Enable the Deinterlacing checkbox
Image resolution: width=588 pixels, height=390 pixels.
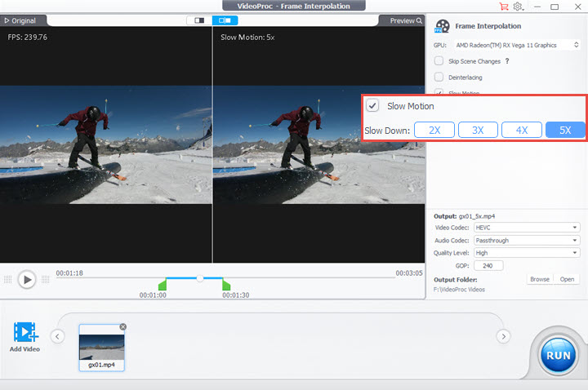(439, 78)
